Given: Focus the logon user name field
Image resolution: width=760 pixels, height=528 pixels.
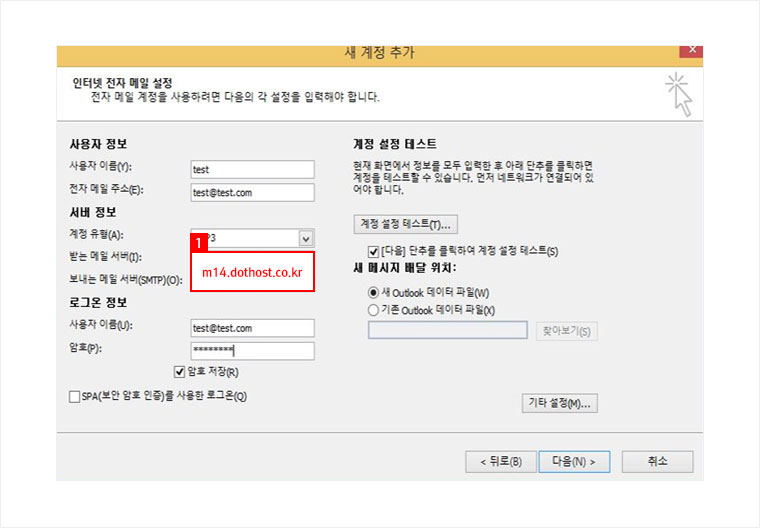Looking at the screenshot, I should tap(252, 327).
